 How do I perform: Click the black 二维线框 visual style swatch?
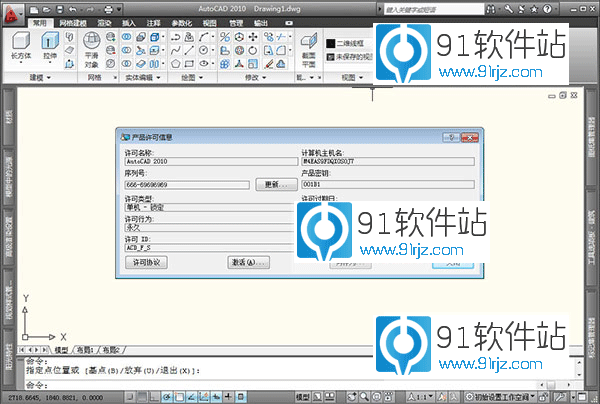(331, 44)
